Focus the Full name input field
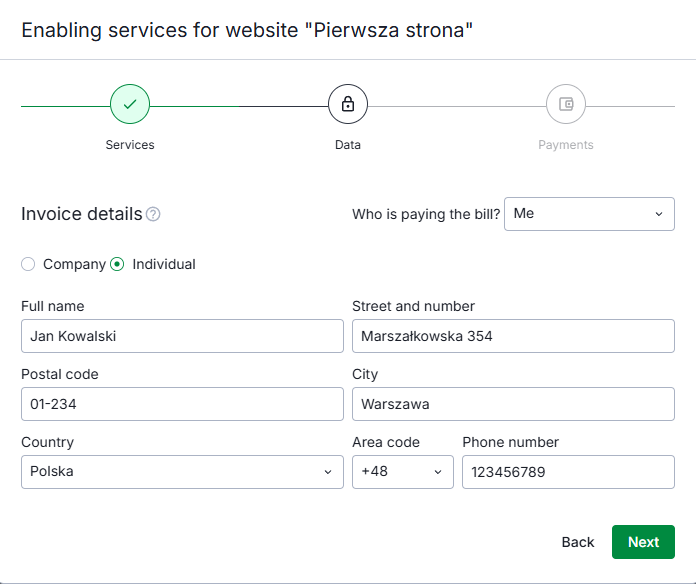This screenshot has height=584, width=696. pyautogui.click(x=182, y=336)
